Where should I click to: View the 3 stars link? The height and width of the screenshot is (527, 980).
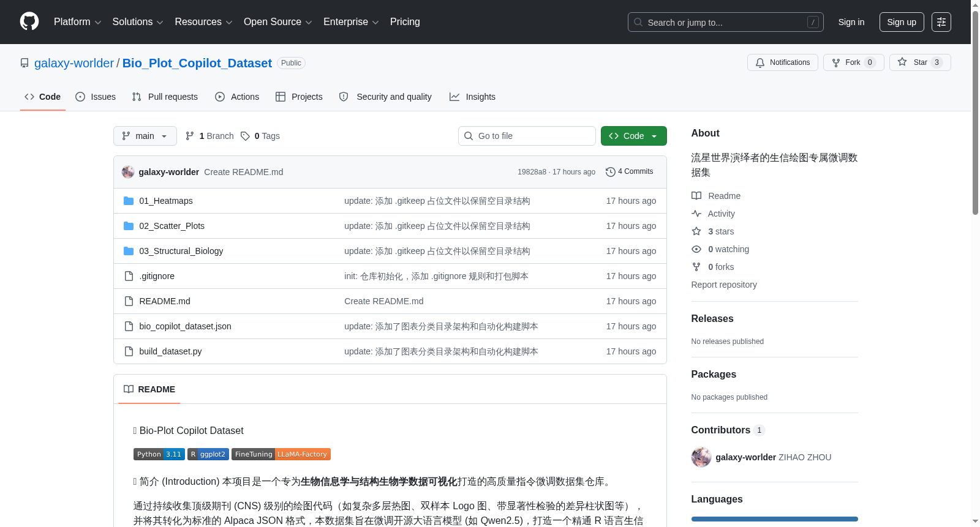click(713, 231)
